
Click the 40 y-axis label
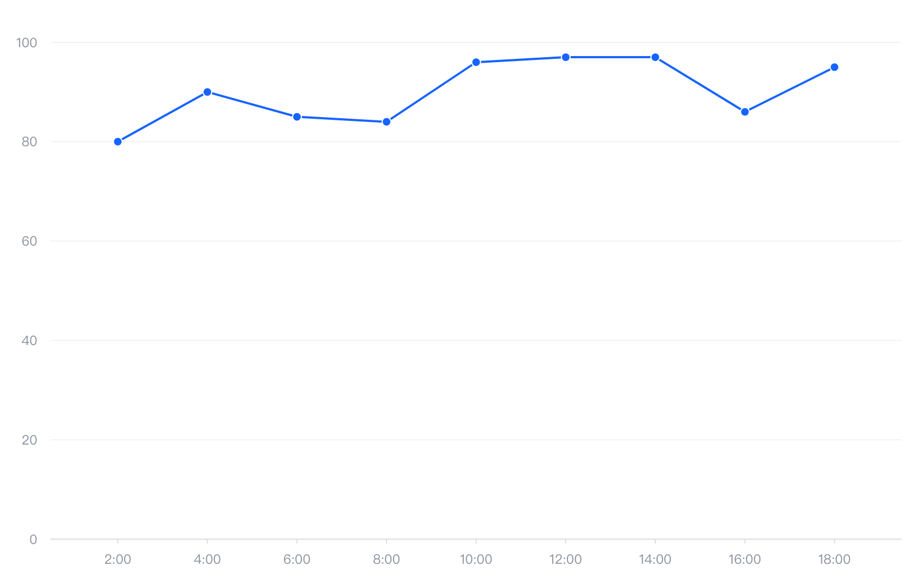[x=29, y=341]
